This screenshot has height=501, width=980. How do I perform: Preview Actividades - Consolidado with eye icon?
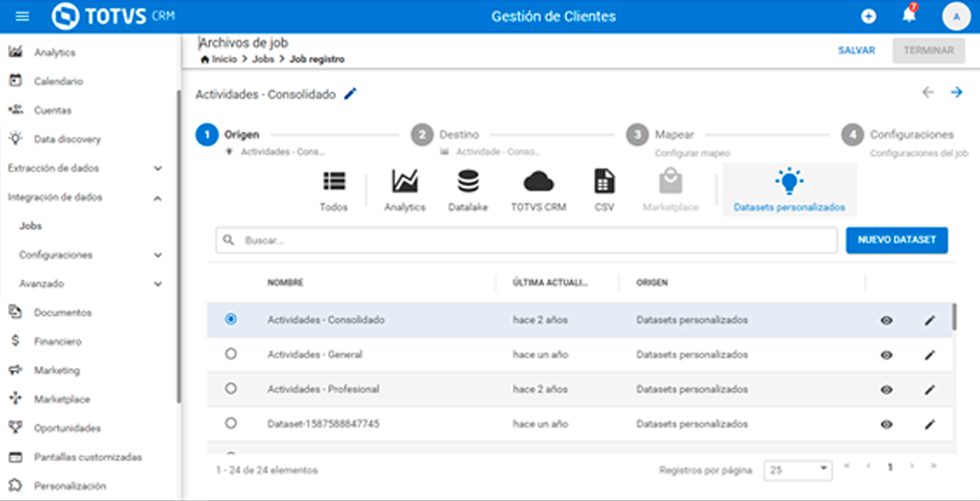pos(887,320)
